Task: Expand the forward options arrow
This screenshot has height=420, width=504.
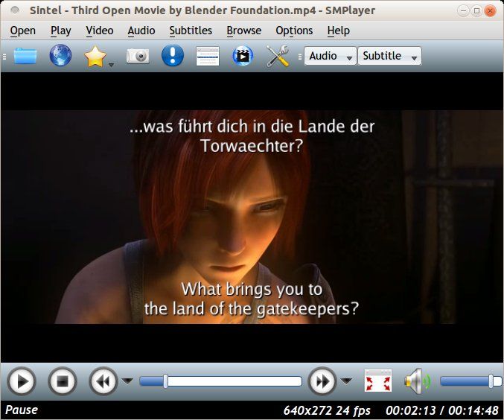Action: click(346, 381)
